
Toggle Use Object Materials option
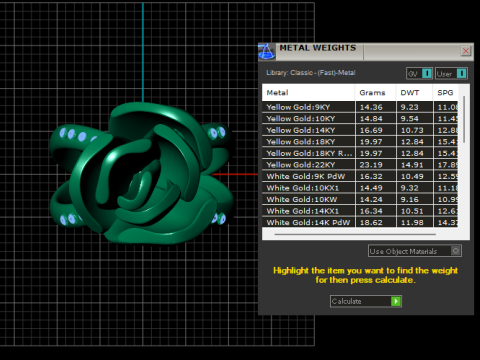point(415,251)
